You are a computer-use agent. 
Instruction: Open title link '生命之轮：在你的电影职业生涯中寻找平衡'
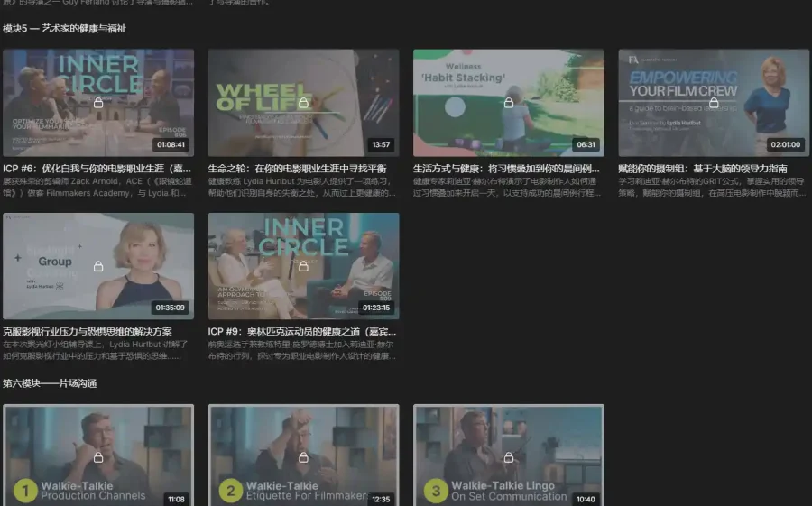(x=297, y=169)
